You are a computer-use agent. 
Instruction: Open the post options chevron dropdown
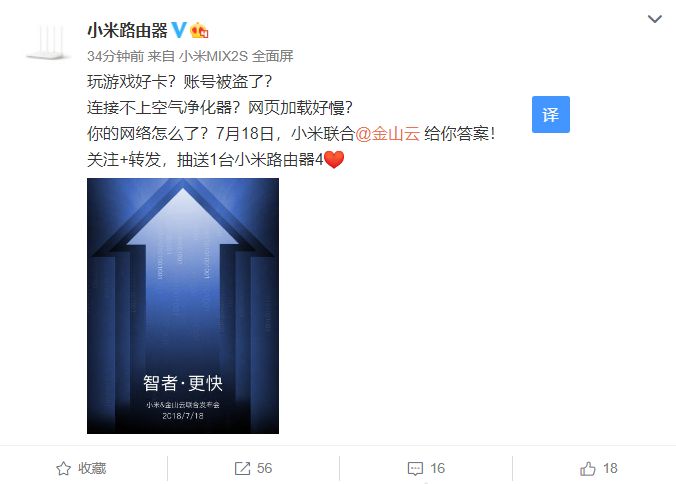(654, 19)
